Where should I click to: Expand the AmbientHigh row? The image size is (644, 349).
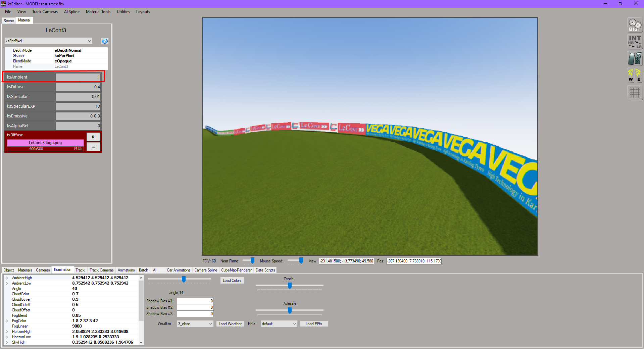click(7, 278)
